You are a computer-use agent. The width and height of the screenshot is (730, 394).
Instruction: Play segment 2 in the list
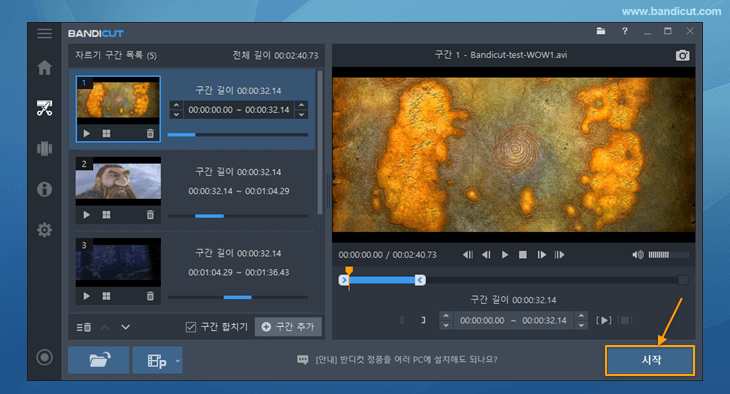click(x=87, y=215)
